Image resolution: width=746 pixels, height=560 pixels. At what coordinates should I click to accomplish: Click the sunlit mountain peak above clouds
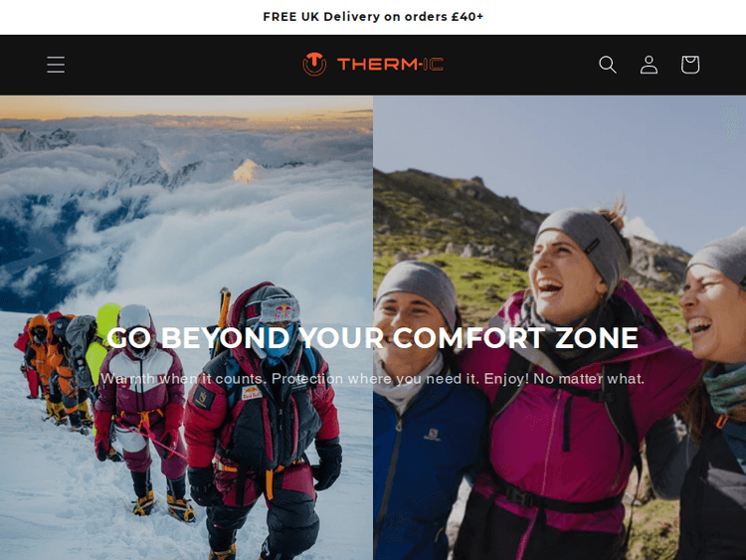pos(246,171)
